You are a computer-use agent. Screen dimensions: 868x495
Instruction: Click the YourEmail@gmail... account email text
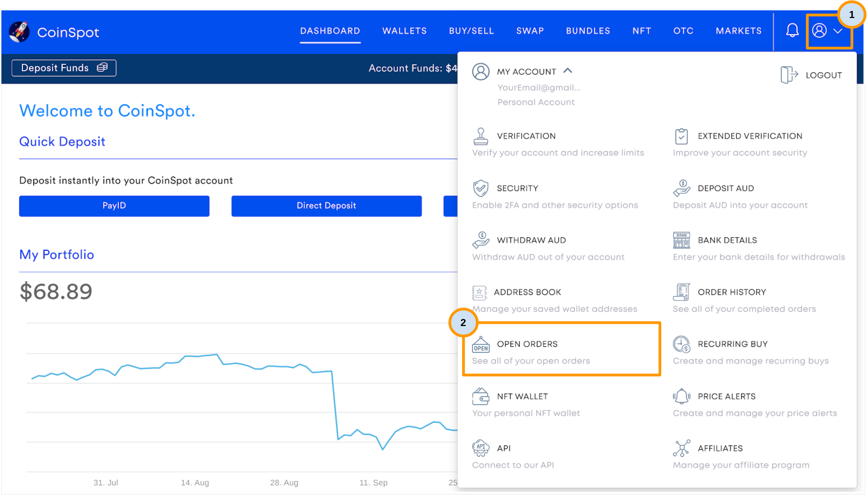point(539,88)
